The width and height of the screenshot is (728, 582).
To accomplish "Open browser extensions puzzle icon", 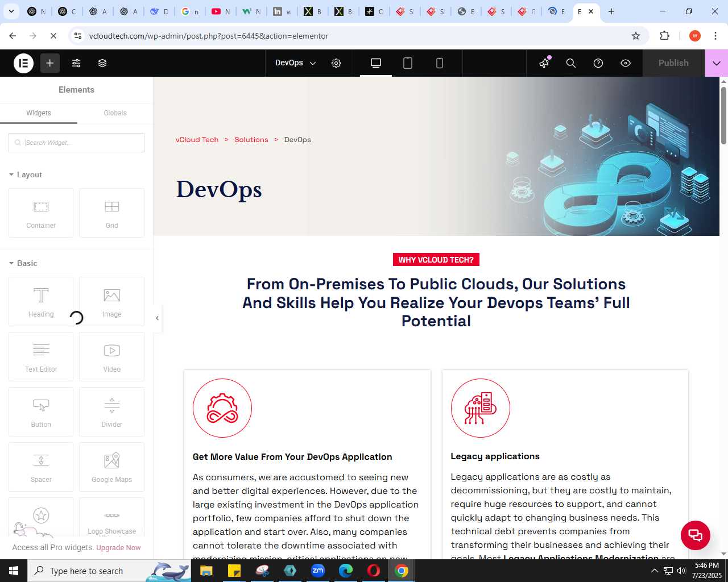I will click(664, 36).
